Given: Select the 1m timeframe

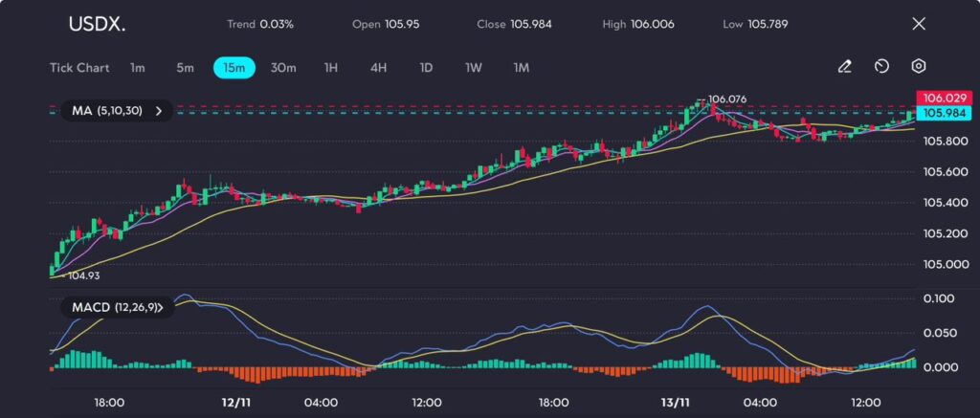Looking at the screenshot, I should point(138,68).
